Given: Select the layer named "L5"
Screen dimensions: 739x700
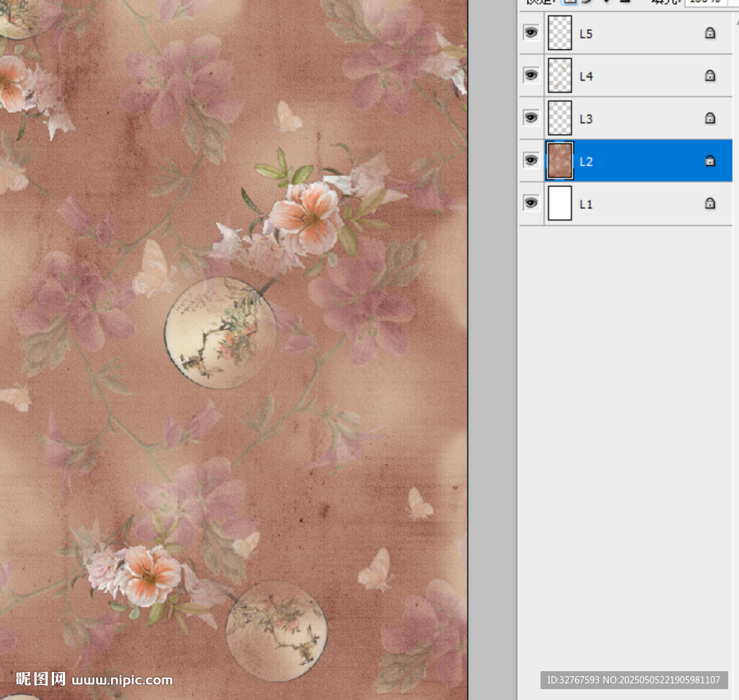Looking at the screenshot, I should coord(586,34).
